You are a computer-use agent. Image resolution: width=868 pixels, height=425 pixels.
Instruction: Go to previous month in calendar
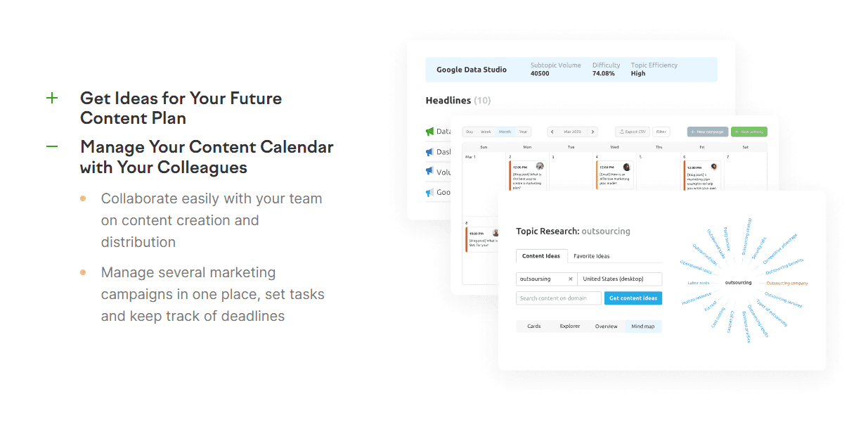coord(552,132)
